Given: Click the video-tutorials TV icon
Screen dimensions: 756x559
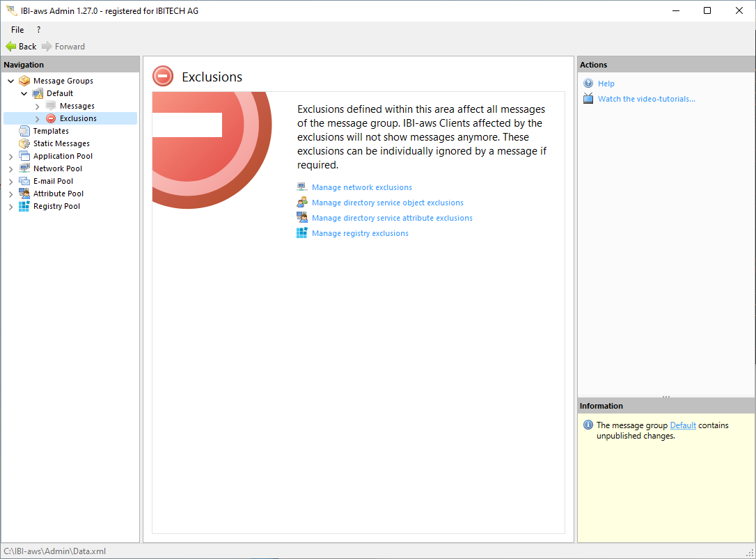Looking at the screenshot, I should point(588,99).
